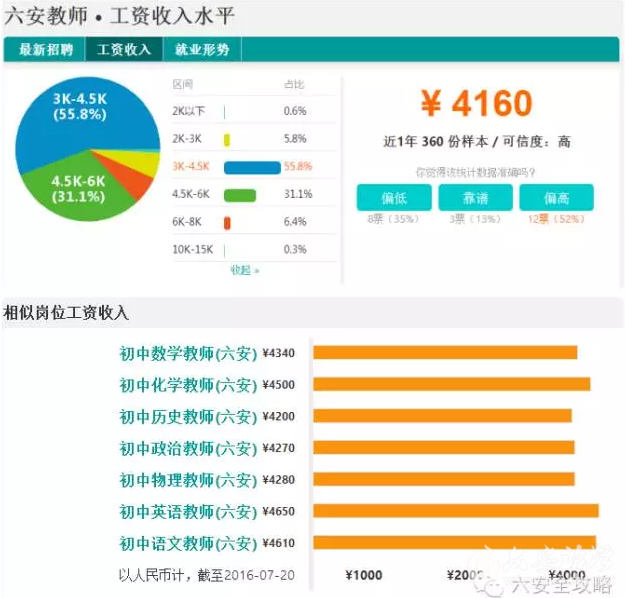Open 初中英语教师(六安) link
625x598 pixels.
188,512
